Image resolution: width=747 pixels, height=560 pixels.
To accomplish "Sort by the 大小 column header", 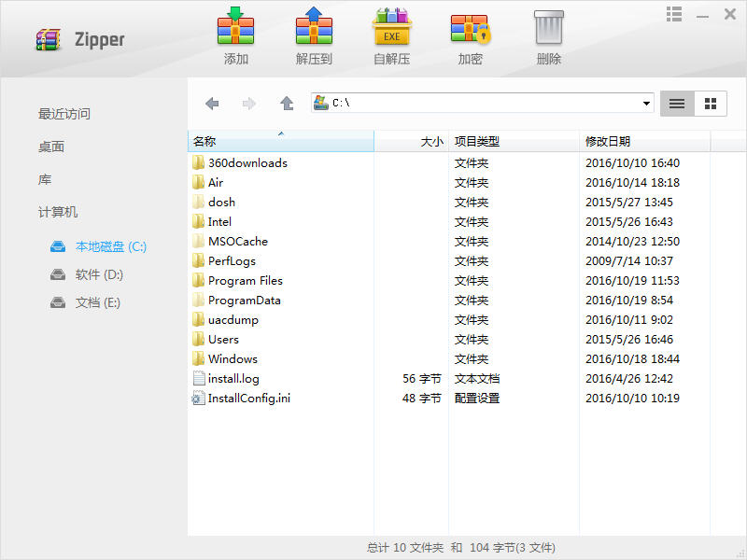I will pyautogui.click(x=411, y=142).
